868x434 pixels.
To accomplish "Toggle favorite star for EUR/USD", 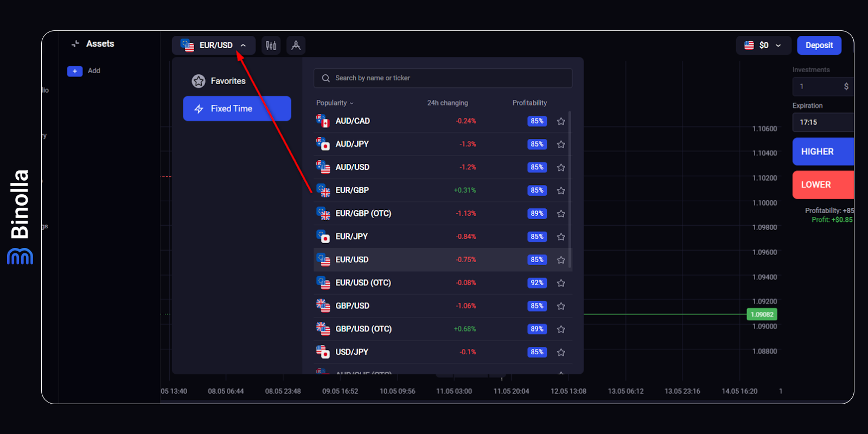I will 561,260.
